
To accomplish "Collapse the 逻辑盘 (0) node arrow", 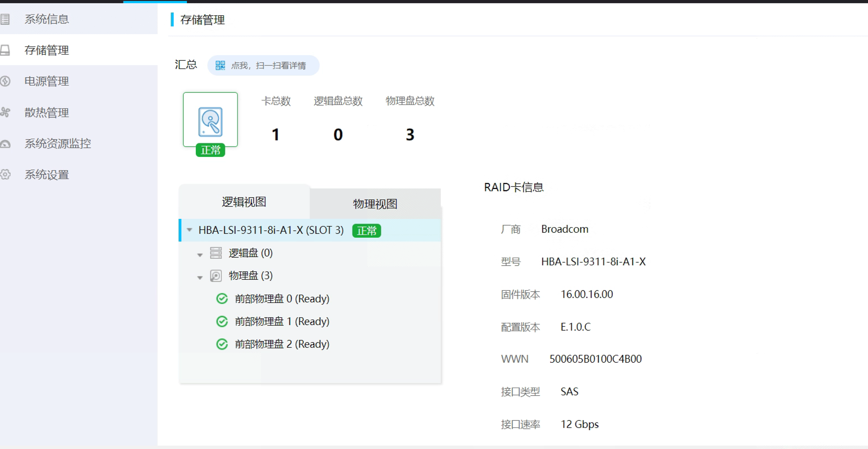I will 200,255.
